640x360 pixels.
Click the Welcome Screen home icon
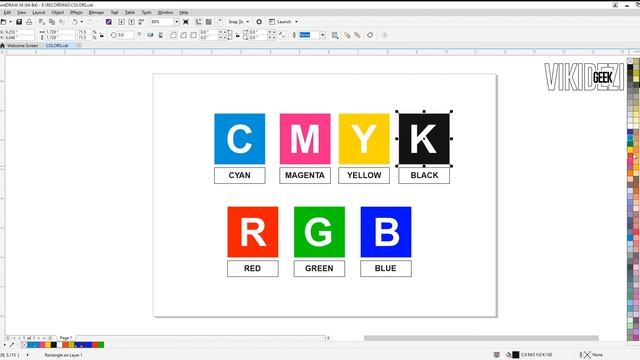[x=2, y=45]
